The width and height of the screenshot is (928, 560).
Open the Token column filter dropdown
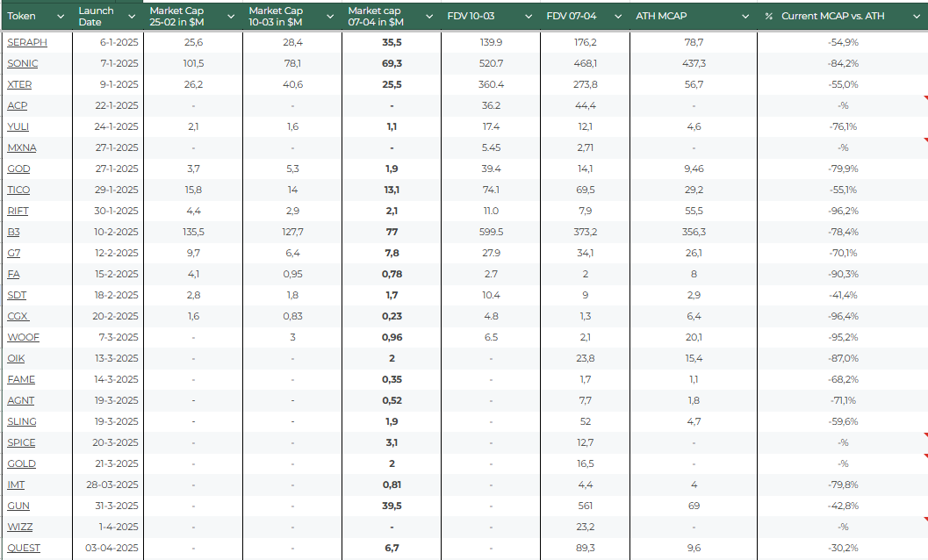coord(61,17)
